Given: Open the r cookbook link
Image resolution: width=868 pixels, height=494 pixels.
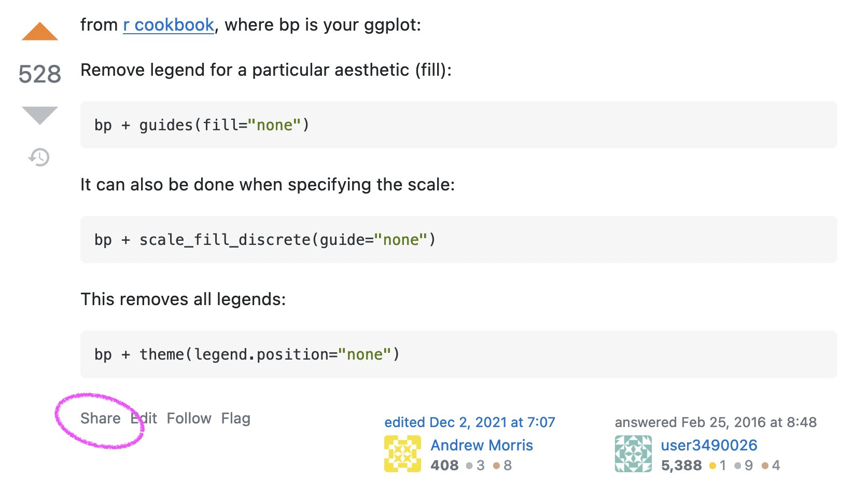Looking at the screenshot, I should (169, 25).
